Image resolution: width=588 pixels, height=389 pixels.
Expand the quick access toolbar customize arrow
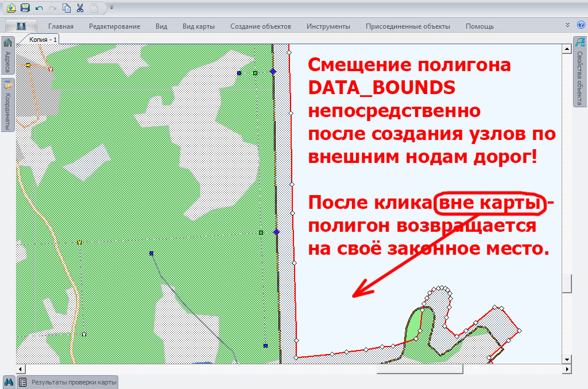point(111,7)
